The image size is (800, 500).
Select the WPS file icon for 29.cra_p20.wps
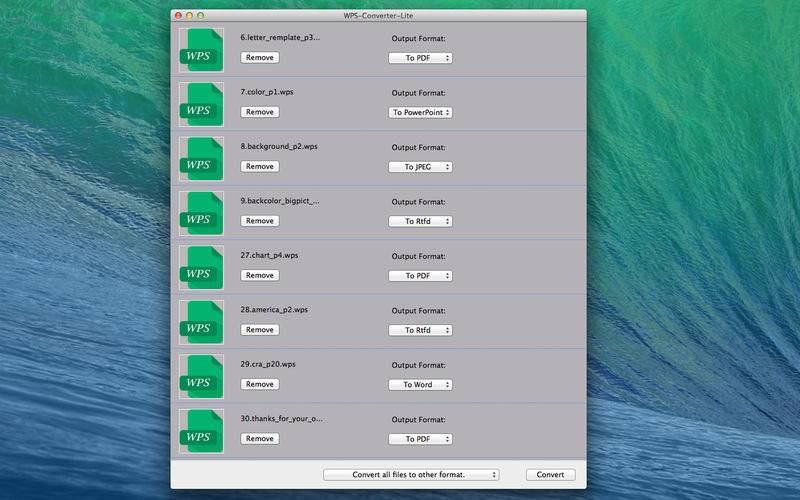coord(201,377)
